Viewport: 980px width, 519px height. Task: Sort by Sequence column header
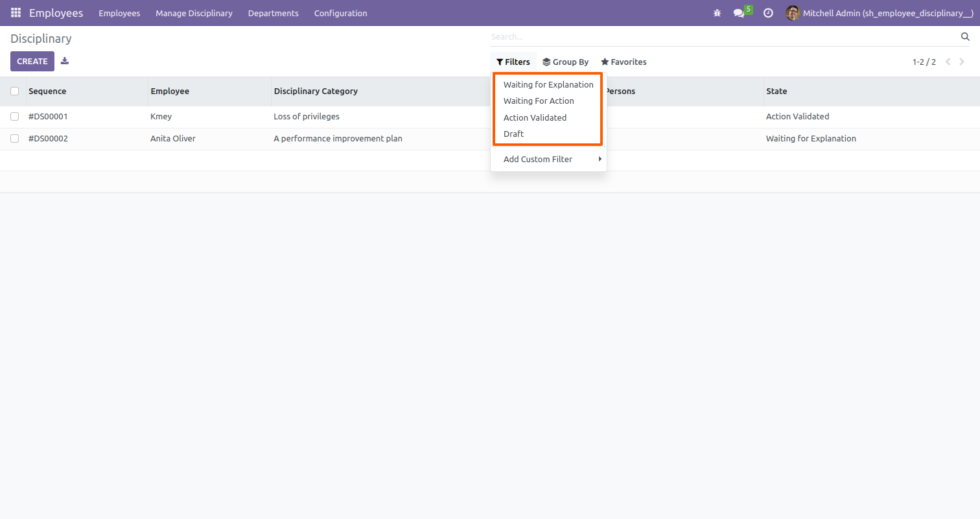tap(87, 91)
